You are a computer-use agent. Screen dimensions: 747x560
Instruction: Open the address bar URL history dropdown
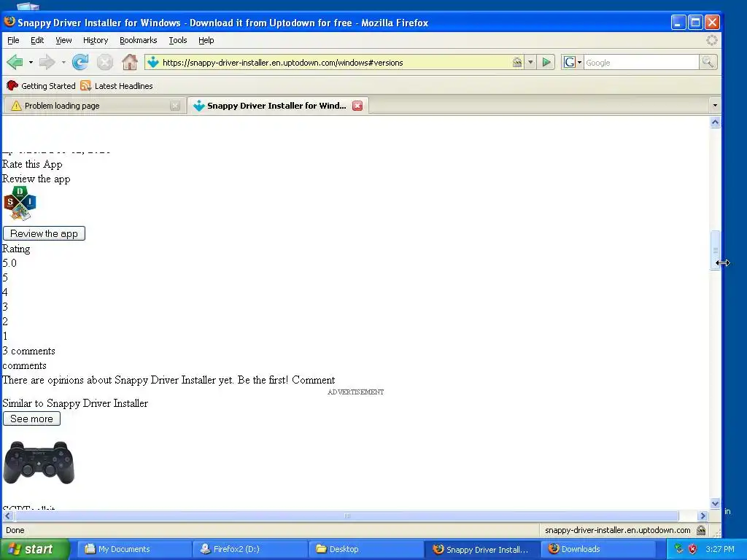pos(530,63)
